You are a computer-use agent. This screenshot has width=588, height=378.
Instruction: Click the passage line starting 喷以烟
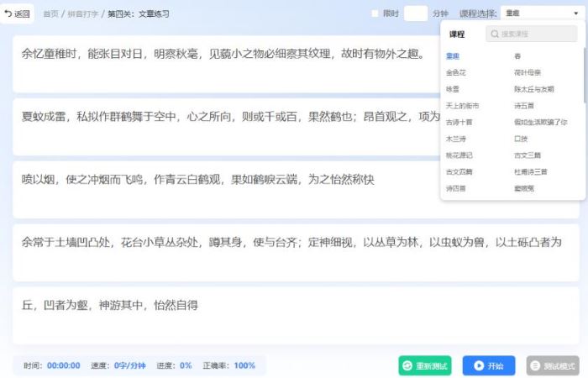click(197, 180)
